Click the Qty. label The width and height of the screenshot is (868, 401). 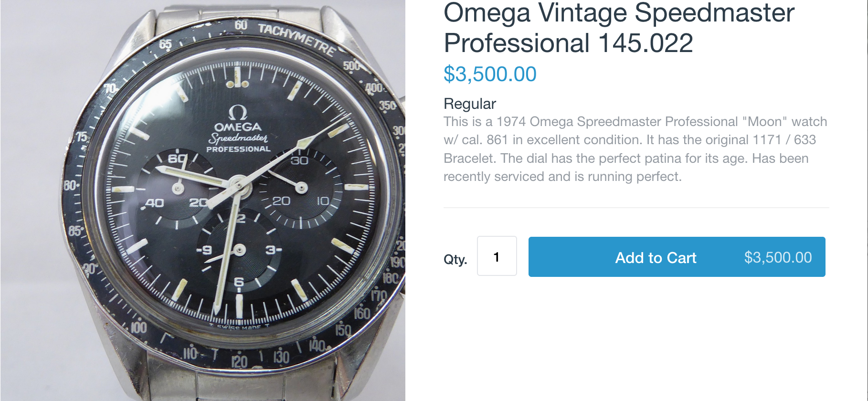pos(455,259)
